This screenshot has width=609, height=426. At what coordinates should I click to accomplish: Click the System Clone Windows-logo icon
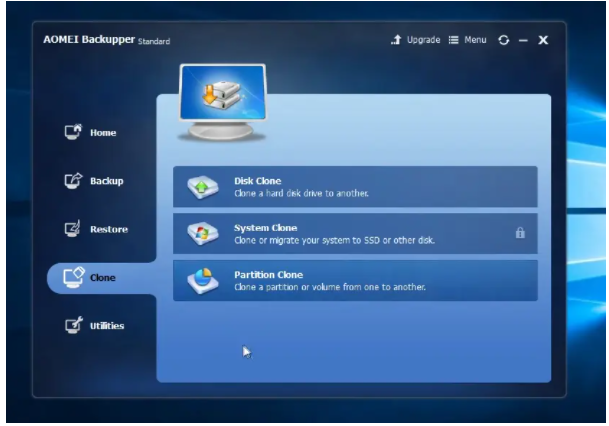pyautogui.click(x=203, y=234)
